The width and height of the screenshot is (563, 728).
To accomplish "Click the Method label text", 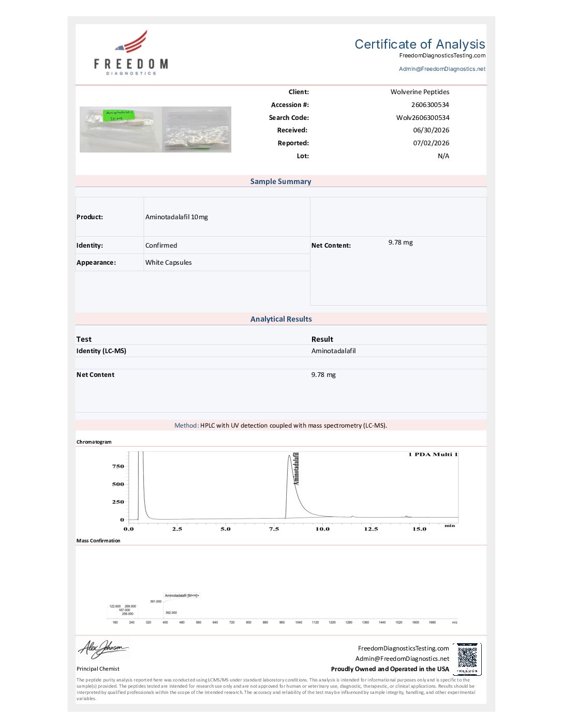I will coord(186,426).
